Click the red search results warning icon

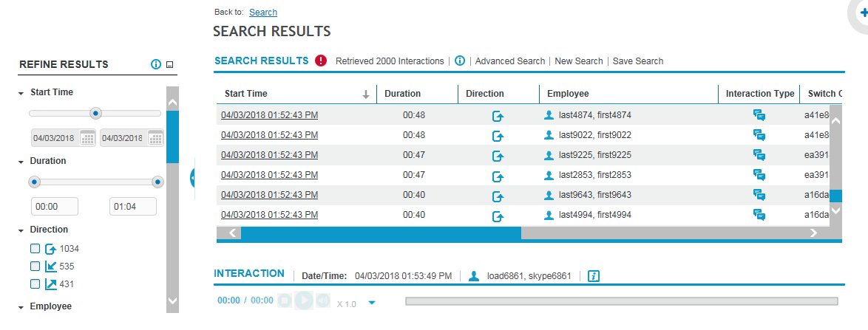[321, 61]
